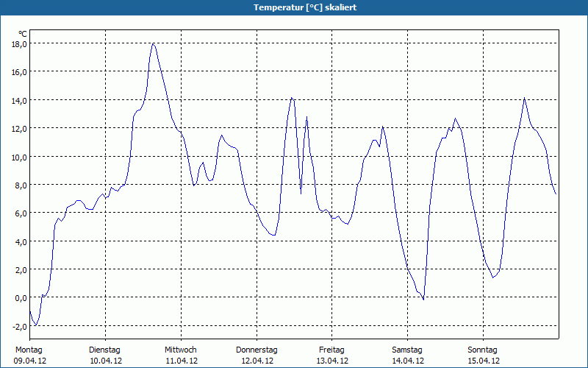Click the date '11.04.12'
The height and width of the screenshot is (368, 588).
click(182, 361)
